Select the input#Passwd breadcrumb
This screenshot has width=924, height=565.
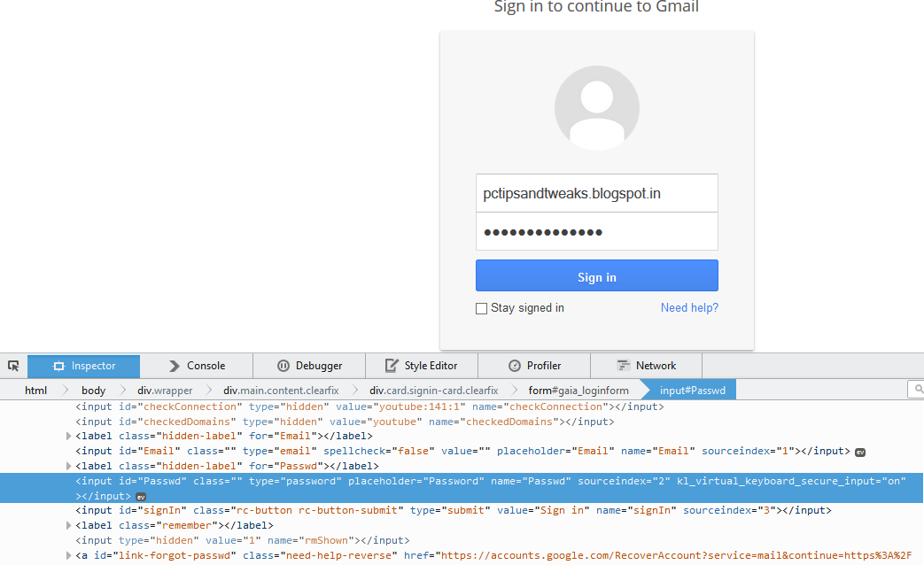click(x=693, y=390)
